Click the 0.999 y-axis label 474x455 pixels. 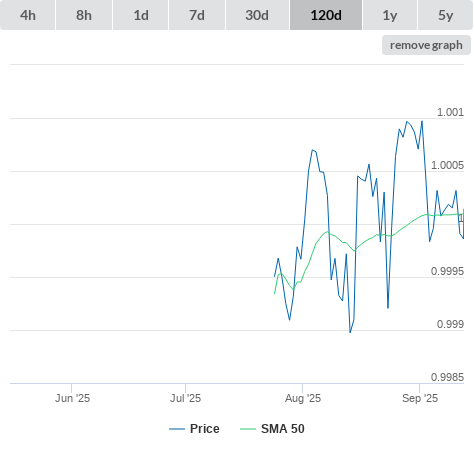pyautogui.click(x=450, y=324)
